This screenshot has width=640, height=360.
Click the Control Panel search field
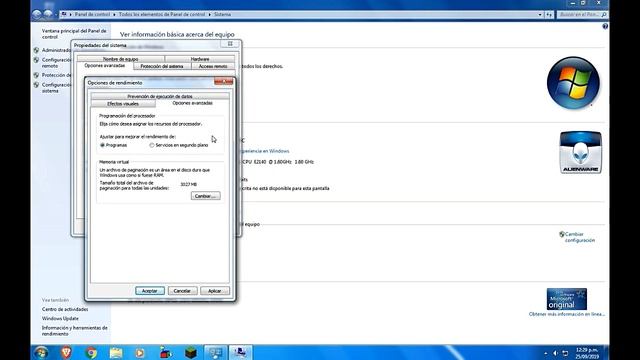tap(578, 14)
